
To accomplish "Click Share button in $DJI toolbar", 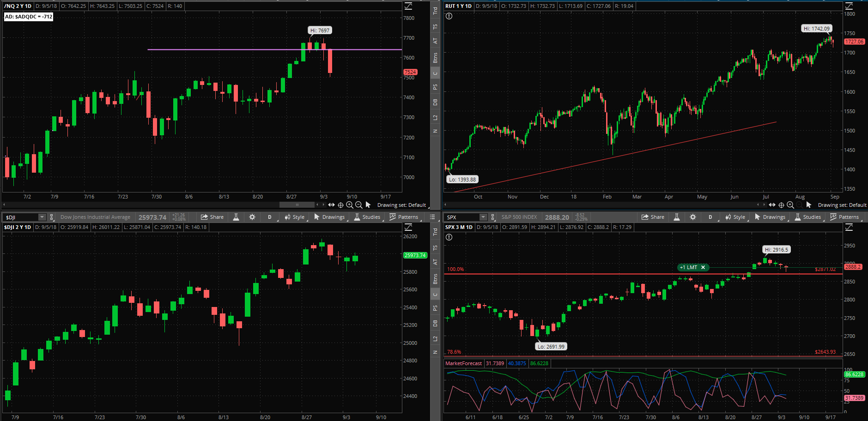I will pos(212,217).
